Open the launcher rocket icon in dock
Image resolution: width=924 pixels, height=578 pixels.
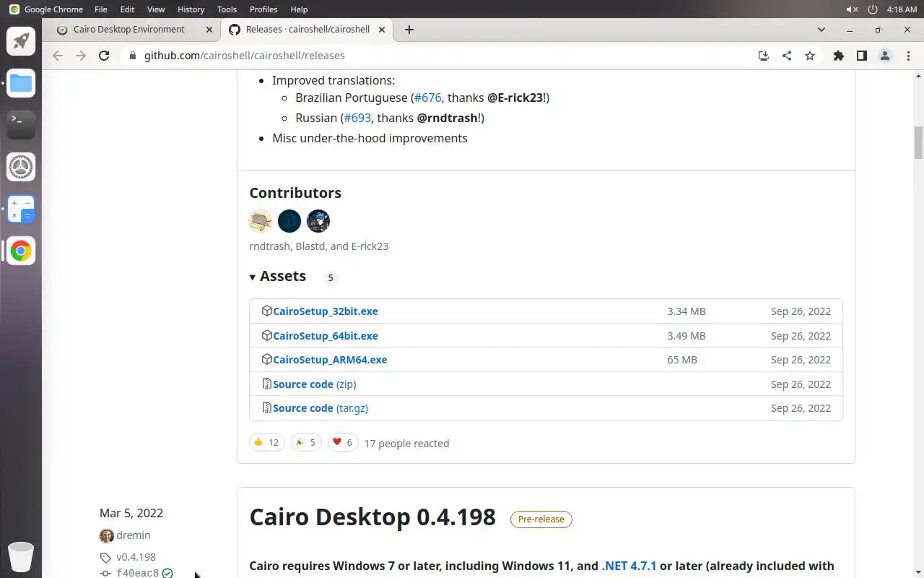tap(21, 41)
